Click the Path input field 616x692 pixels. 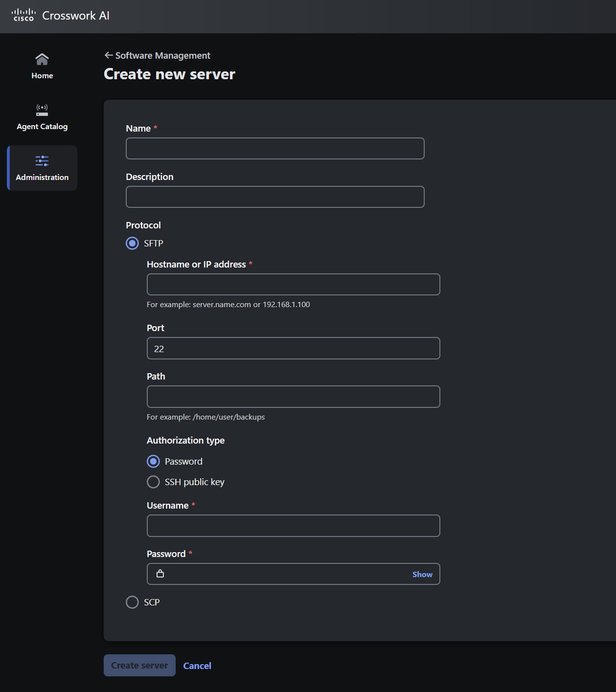(x=294, y=397)
